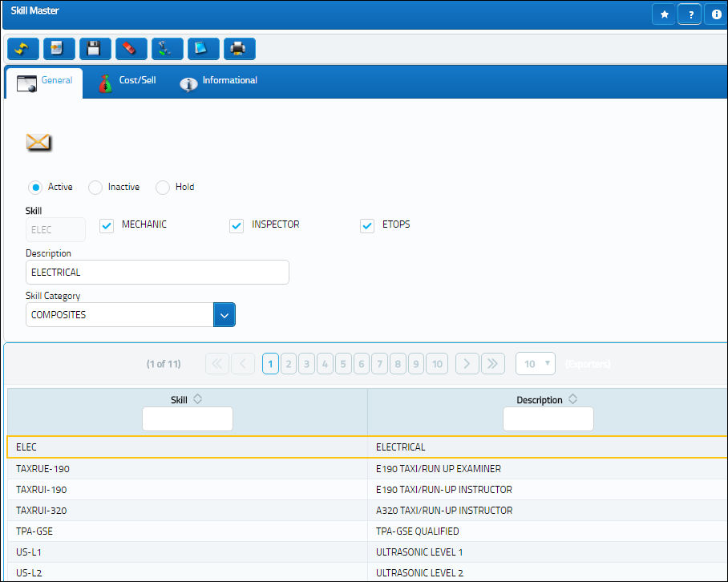Click the COMPOSITES Skill Category field

119,315
